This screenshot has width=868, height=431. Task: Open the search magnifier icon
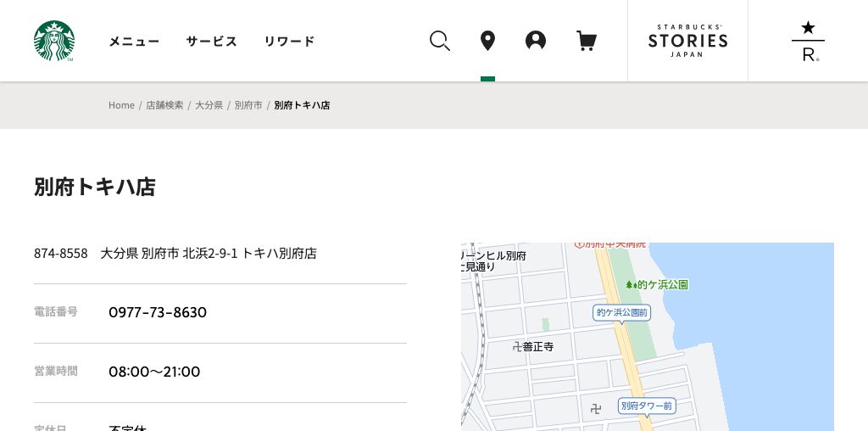click(x=440, y=41)
